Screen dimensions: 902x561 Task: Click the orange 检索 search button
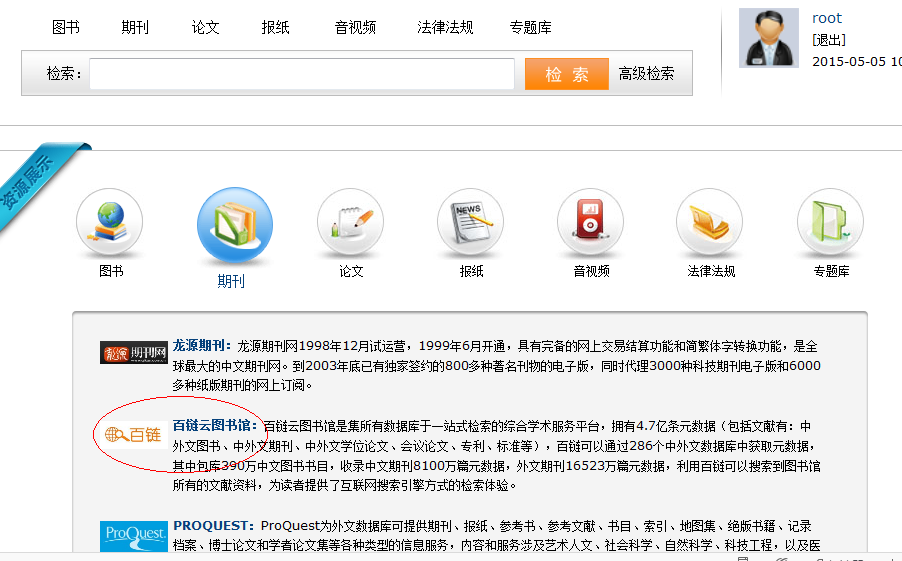[567, 74]
